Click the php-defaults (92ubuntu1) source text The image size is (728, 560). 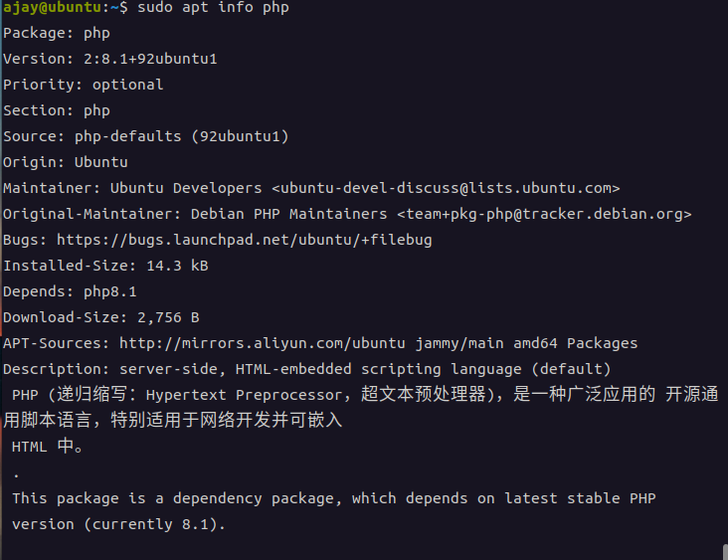tap(181, 136)
